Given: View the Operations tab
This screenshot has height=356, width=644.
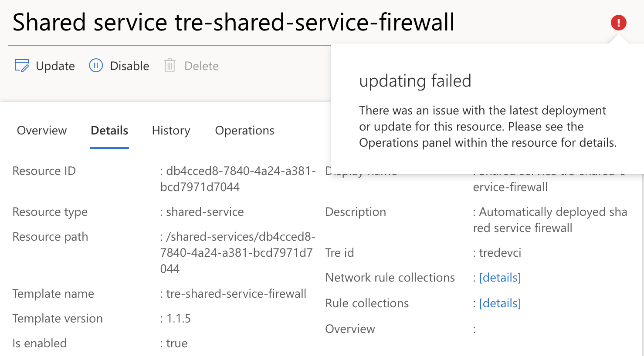Looking at the screenshot, I should 244,130.
